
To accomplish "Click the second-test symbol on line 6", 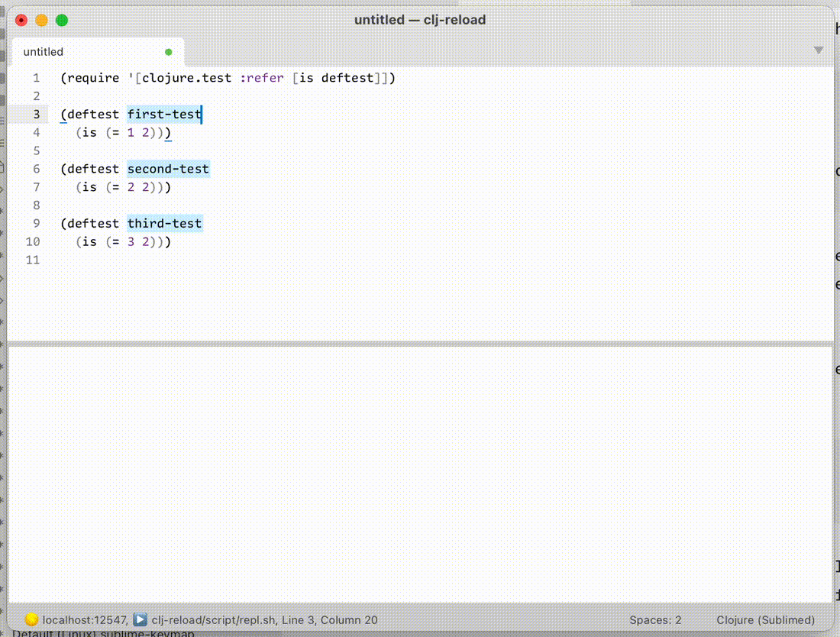I will pyautogui.click(x=168, y=169).
